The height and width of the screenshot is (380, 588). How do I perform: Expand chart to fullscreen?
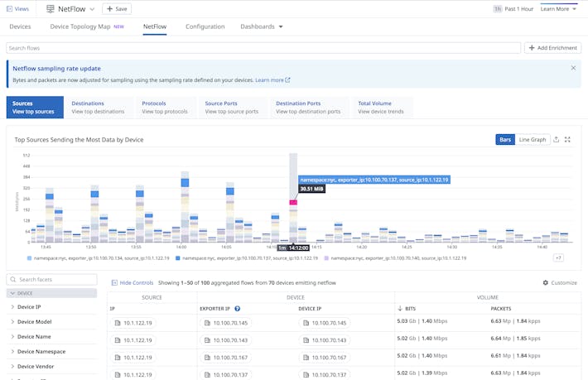pyautogui.click(x=567, y=140)
